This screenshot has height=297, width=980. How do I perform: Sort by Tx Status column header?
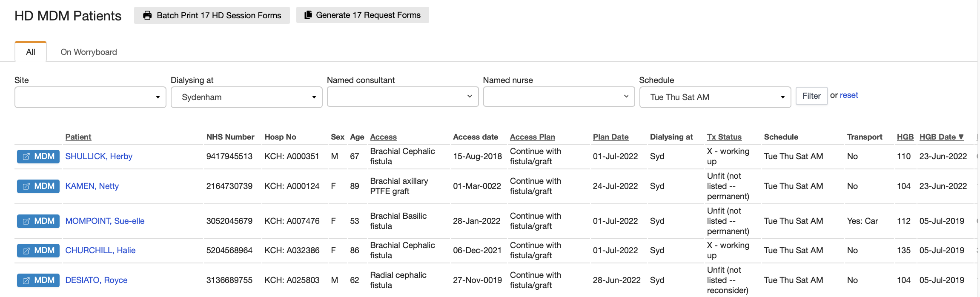[724, 137]
